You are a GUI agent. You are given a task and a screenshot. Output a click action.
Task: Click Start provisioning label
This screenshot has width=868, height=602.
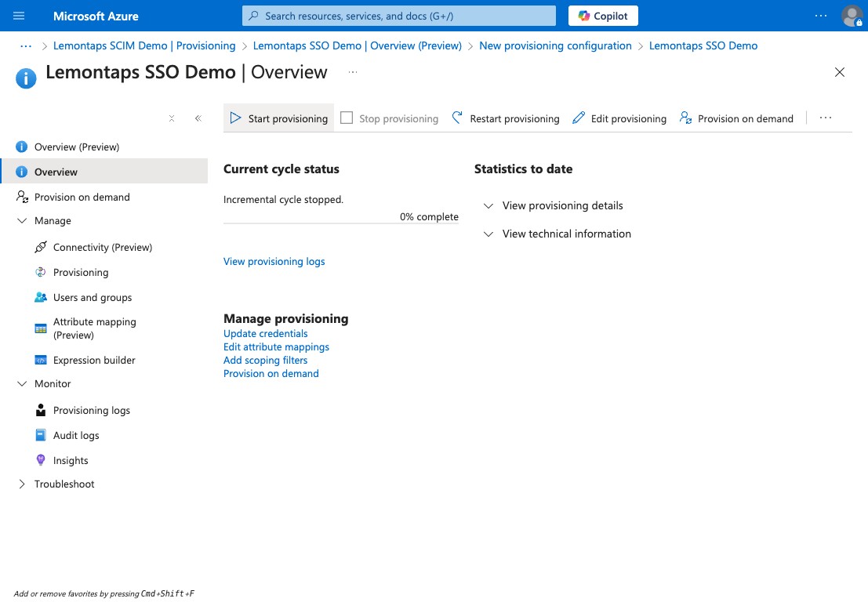[x=288, y=118]
